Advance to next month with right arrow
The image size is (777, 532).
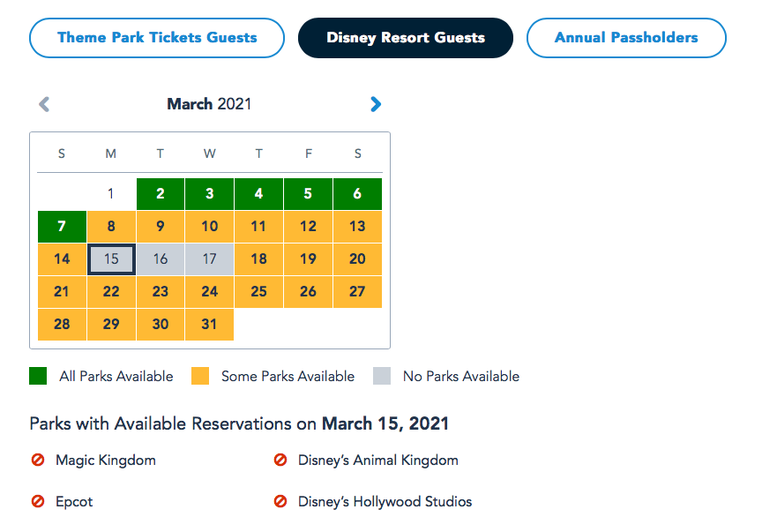376,104
